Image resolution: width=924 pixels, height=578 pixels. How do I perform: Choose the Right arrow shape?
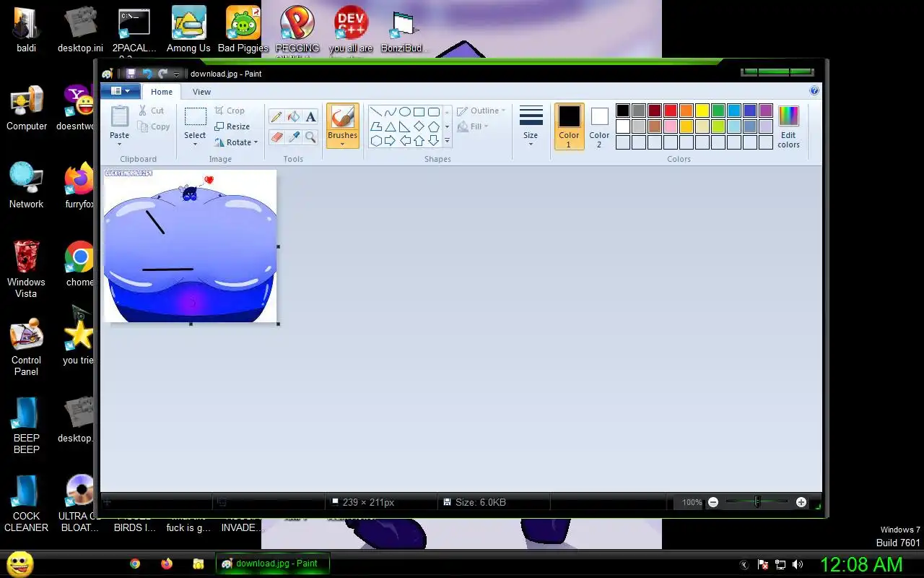[391, 141]
